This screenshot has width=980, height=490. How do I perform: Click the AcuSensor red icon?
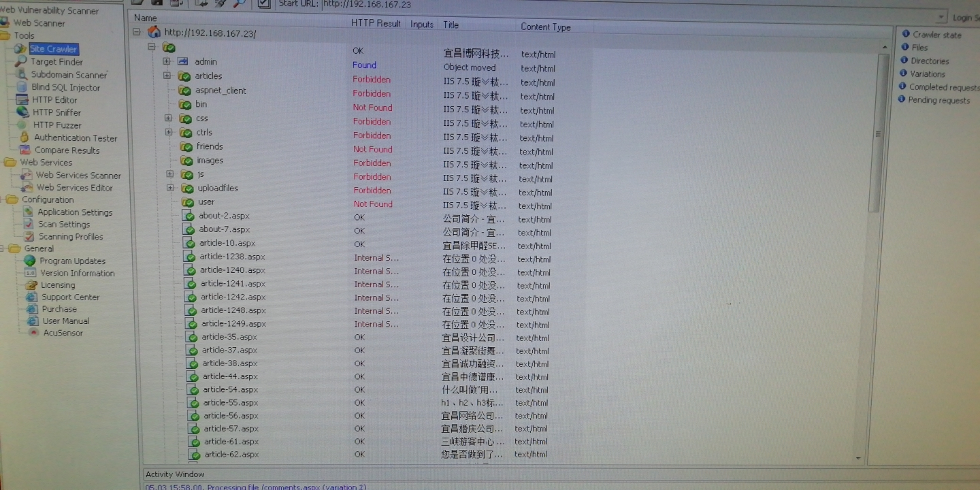[34, 333]
